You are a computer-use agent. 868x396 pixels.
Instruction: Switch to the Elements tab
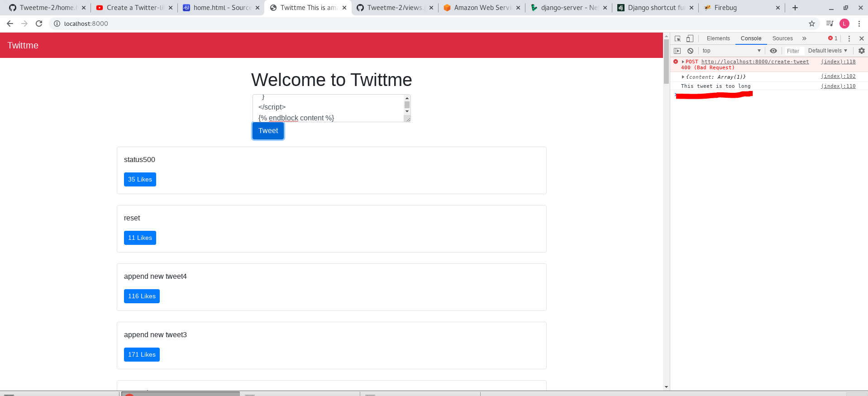click(x=718, y=38)
